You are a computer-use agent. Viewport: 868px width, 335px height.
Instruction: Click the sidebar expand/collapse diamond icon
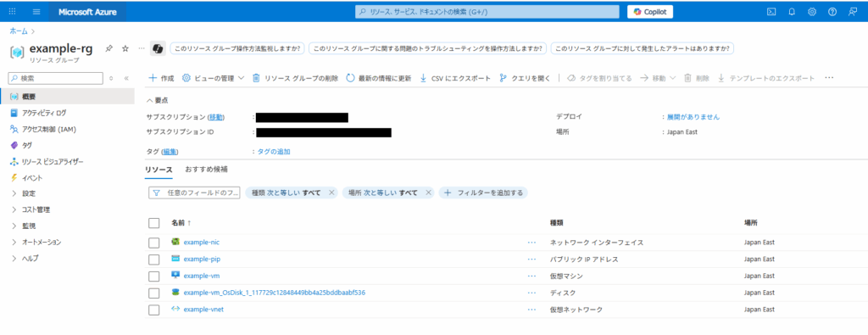coord(111,79)
